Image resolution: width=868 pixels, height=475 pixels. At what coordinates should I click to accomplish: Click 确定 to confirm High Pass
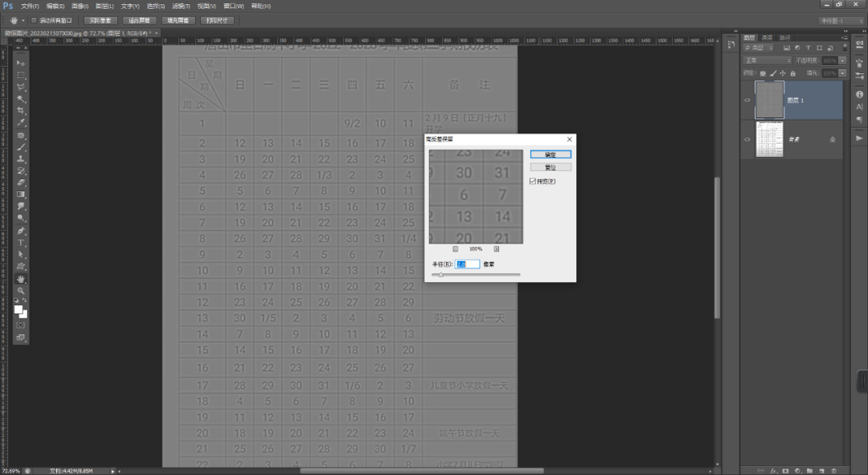[x=551, y=154]
